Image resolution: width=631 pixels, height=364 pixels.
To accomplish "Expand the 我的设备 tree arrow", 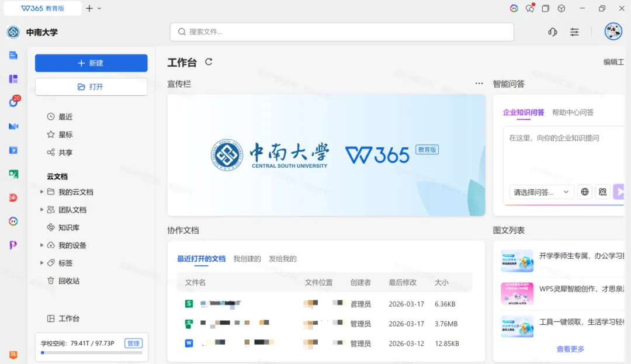I will [41, 245].
